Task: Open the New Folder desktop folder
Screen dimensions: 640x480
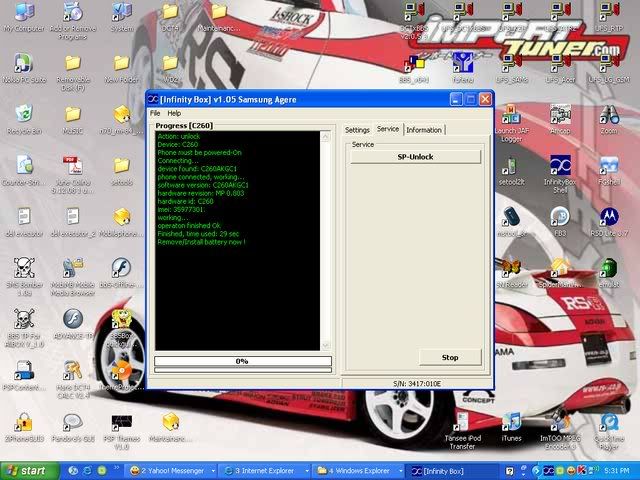Action: pos(122,69)
